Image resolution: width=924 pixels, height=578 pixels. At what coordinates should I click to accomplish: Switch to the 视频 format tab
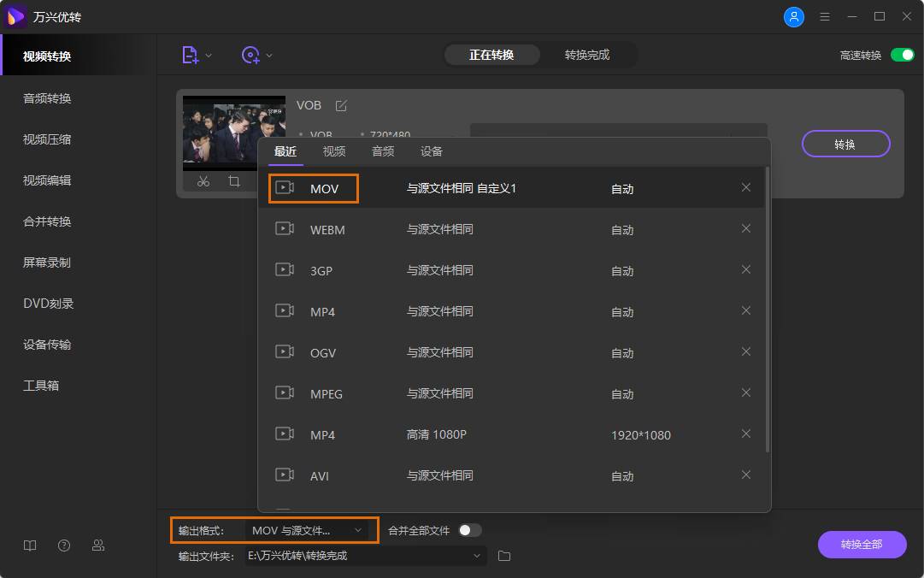(x=334, y=151)
